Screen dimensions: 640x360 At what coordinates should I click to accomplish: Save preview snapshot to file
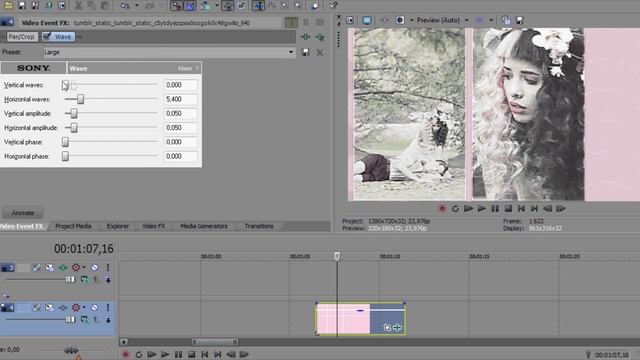click(520, 20)
